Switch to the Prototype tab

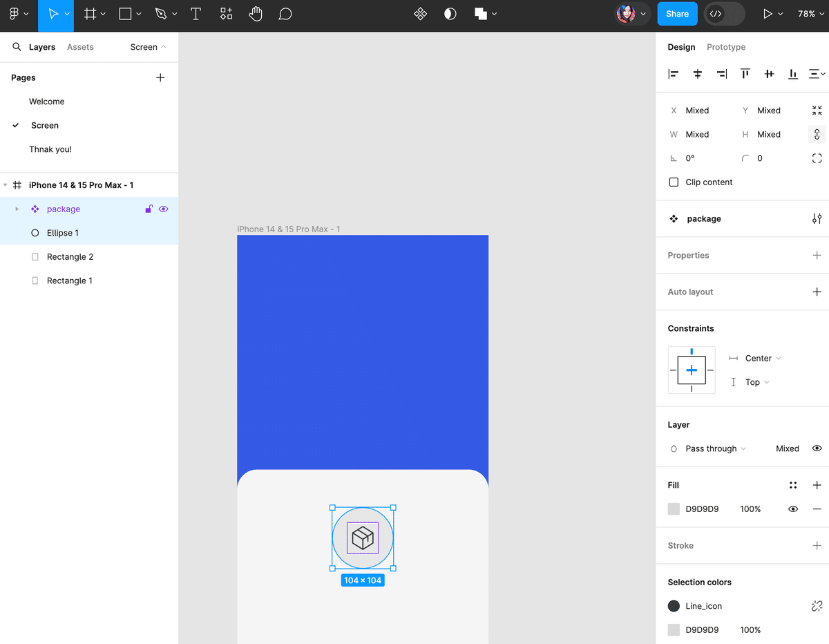[x=726, y=47]
